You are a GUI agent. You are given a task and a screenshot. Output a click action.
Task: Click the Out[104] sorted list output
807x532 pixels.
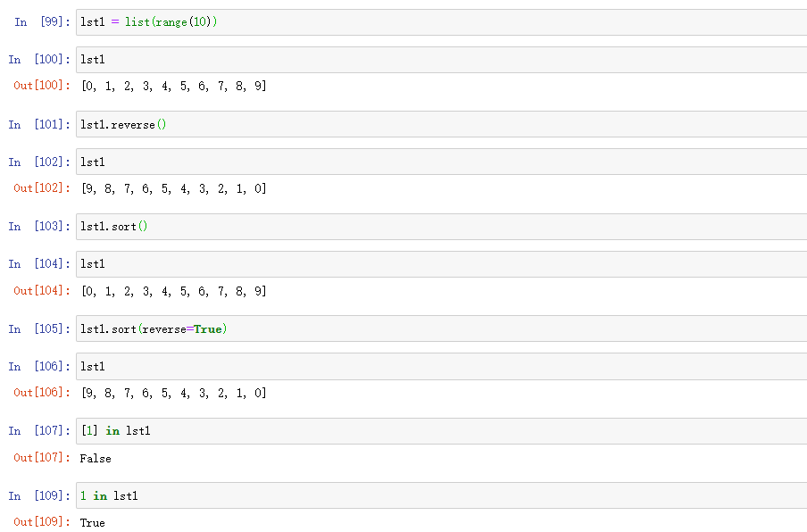(173, 291)
